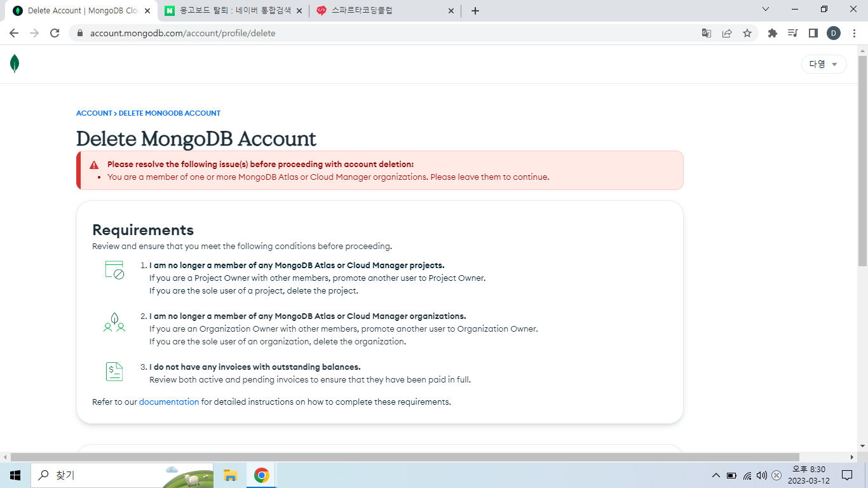This screenshot has height=488, width=868.
Task: Click the Delete MongoDB Account heading
Action: pyautogui.click(x=196, y=139)
